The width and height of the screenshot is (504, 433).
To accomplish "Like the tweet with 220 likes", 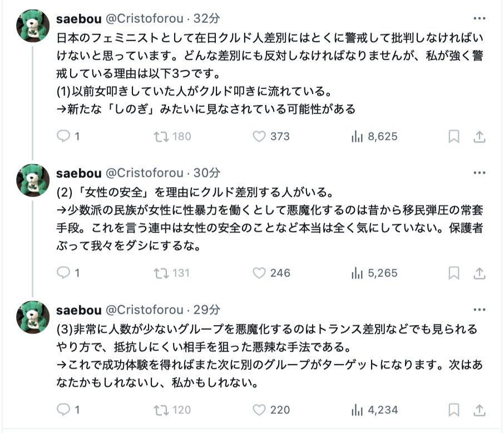I will point(259,410).
